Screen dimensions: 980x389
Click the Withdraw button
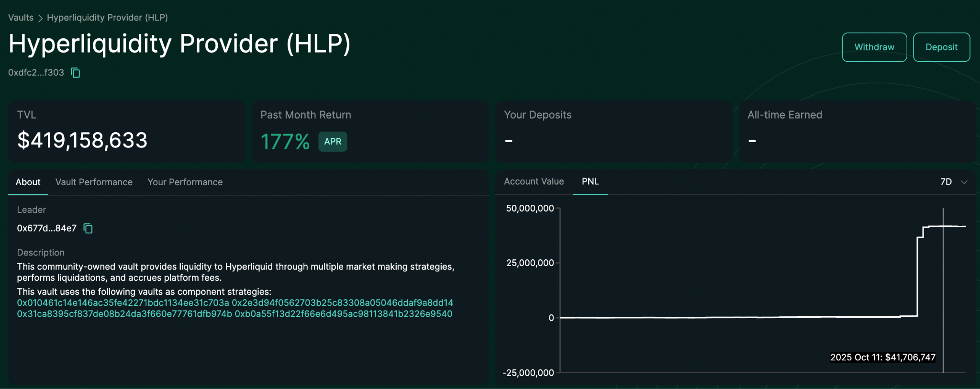(874, 47)
